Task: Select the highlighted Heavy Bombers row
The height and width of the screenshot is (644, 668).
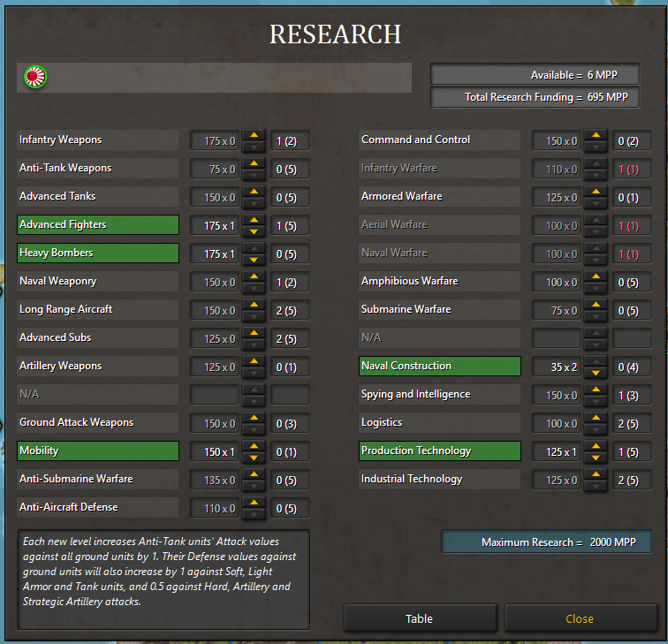Action: 97,253
